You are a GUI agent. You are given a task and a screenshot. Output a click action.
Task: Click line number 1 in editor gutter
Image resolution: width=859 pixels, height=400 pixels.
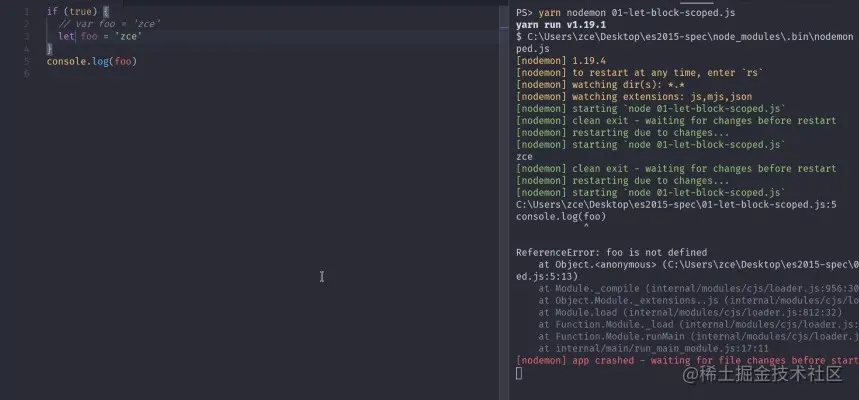pos(26,12)
